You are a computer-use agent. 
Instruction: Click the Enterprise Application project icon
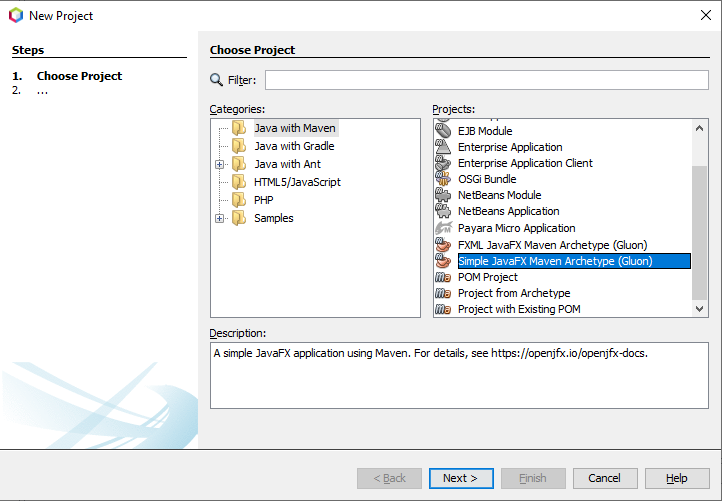(443, 147)
